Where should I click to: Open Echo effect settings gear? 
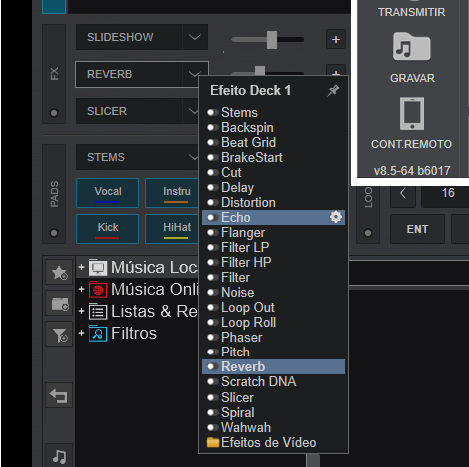click(x=336, y=217)
